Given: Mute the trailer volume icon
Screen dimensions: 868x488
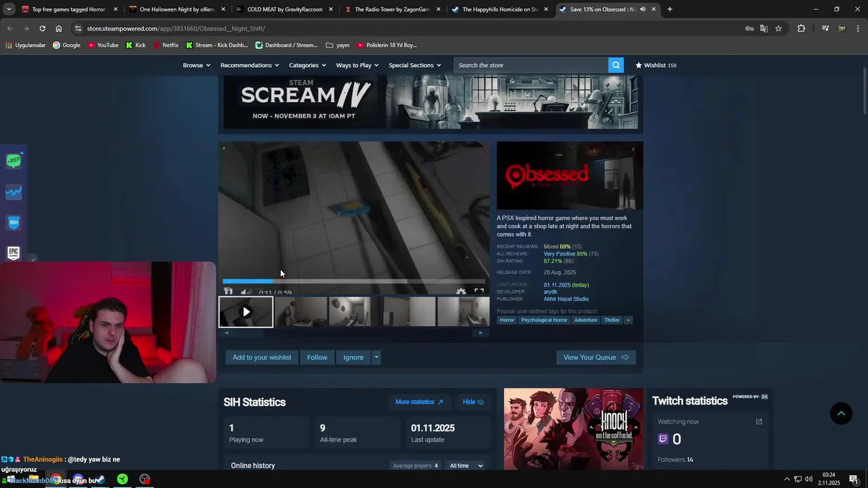Looking at the screenshot, I should pyautogui.click(x=246, y=292).
